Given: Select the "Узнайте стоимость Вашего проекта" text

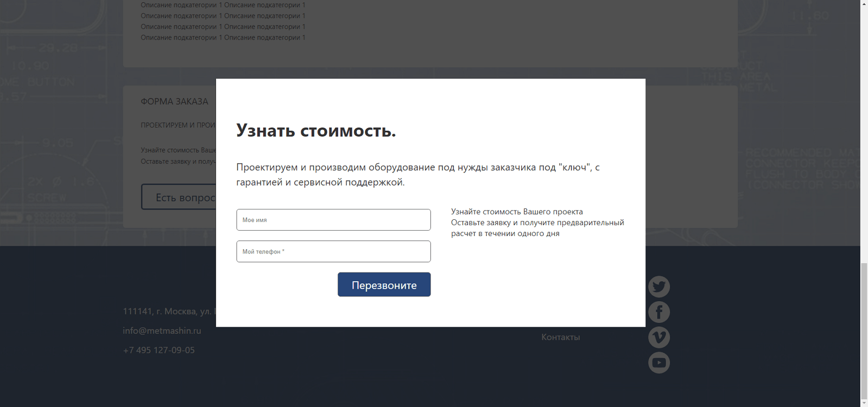Looking at the screenshot, I should (517, 212).
